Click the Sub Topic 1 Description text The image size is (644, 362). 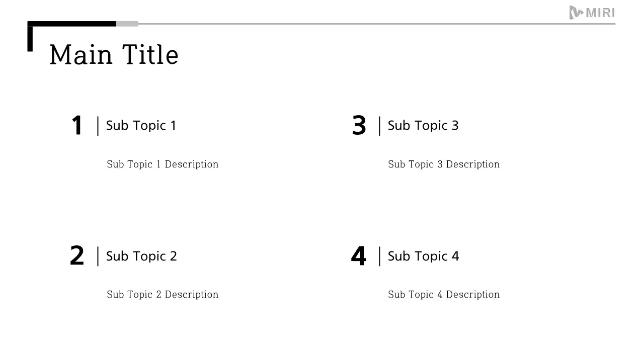(x=163, y=164)
